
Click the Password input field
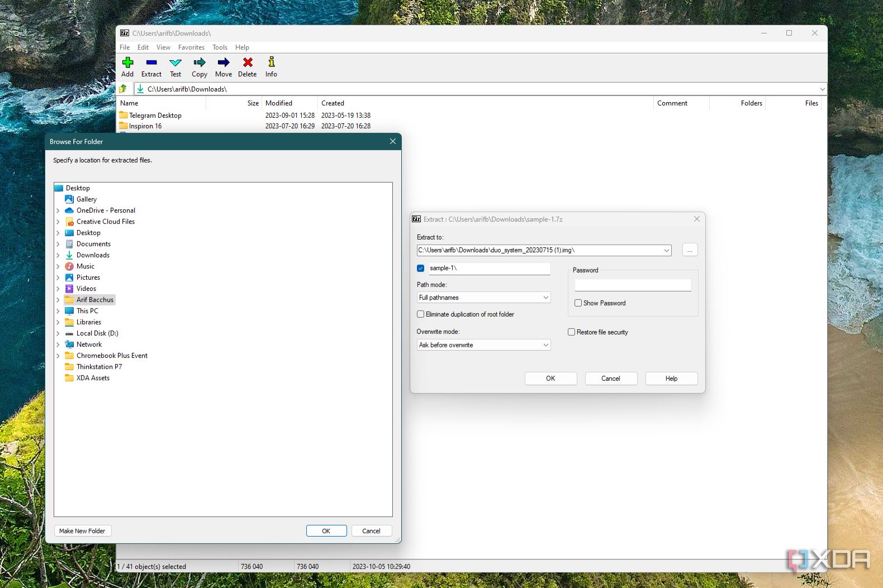click(633, 285)
